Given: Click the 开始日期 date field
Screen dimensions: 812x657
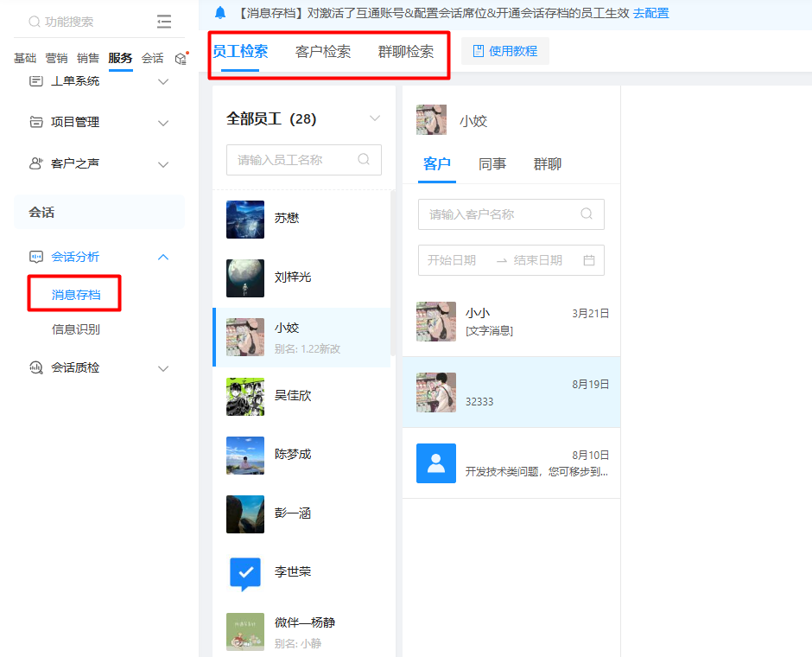Looking at the screenshot, I should coord(452,260).
